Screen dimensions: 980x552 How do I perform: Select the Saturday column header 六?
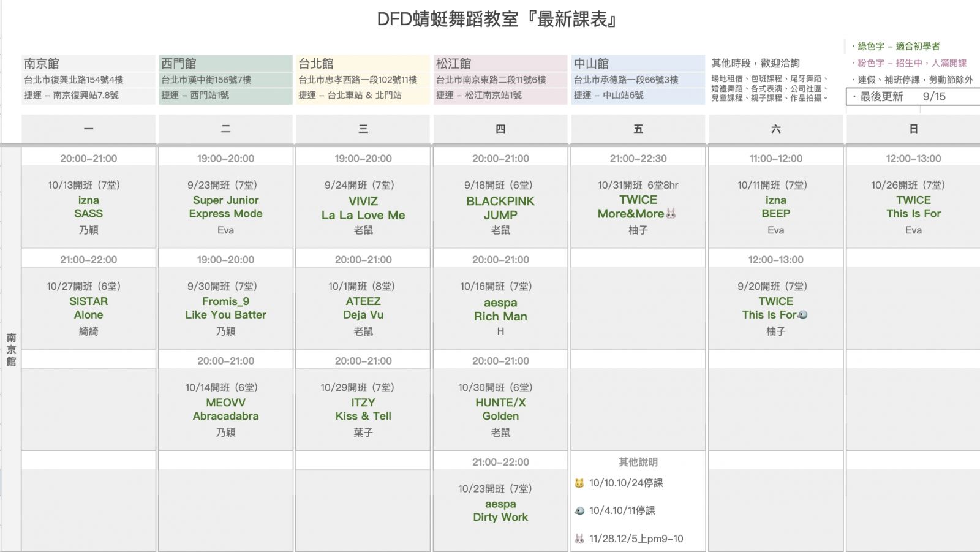[x=776, y=129]
